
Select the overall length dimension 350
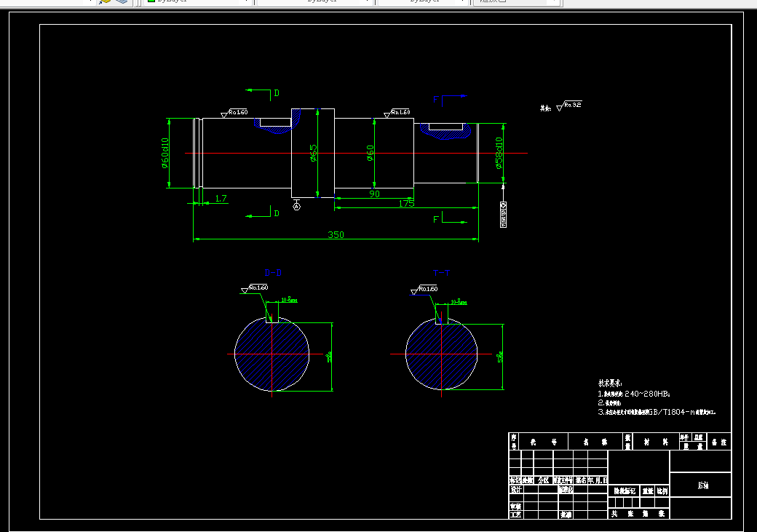[x=336, y=234]
